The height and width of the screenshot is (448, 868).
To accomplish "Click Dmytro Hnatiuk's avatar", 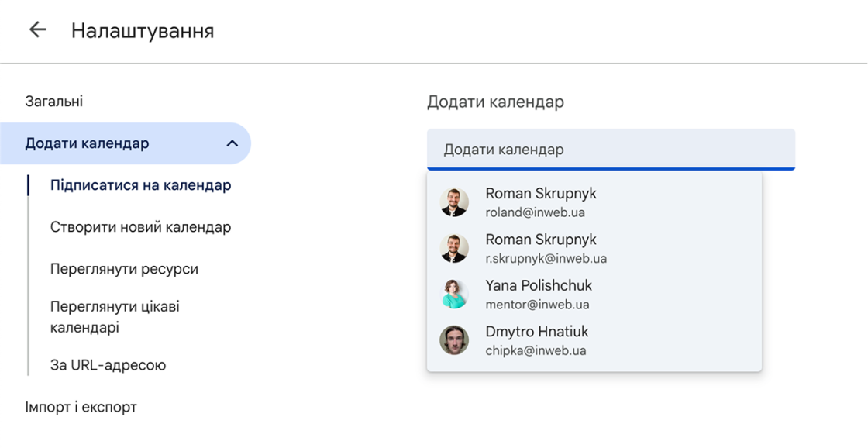I will (x=454, y=340).
